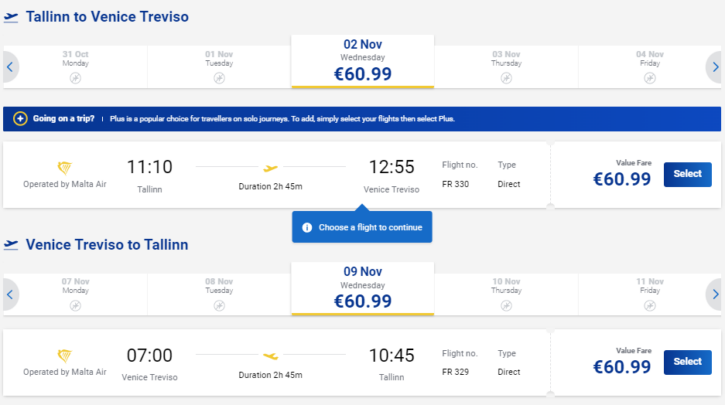Image resolution: width=725 pixels, height=405 pixels.
Task: Select the 02 Nov Wednesday date tab
Action: (362, 62)
